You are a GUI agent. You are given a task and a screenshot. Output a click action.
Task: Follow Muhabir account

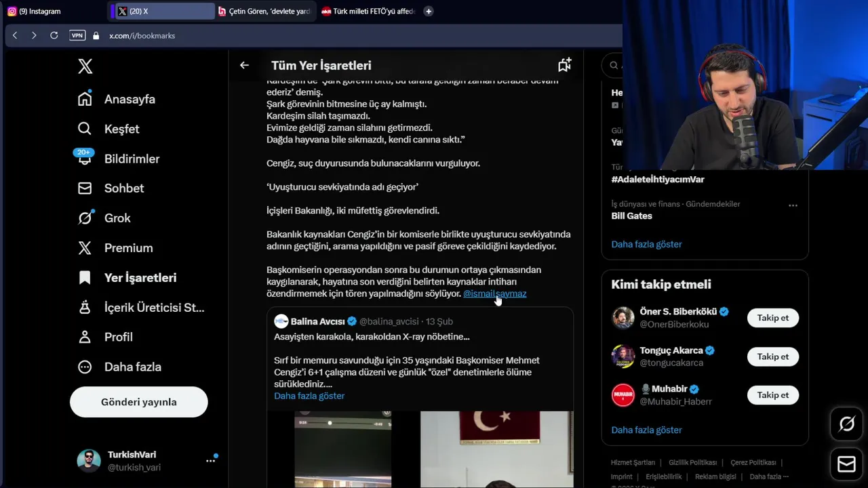pos(773,395)
